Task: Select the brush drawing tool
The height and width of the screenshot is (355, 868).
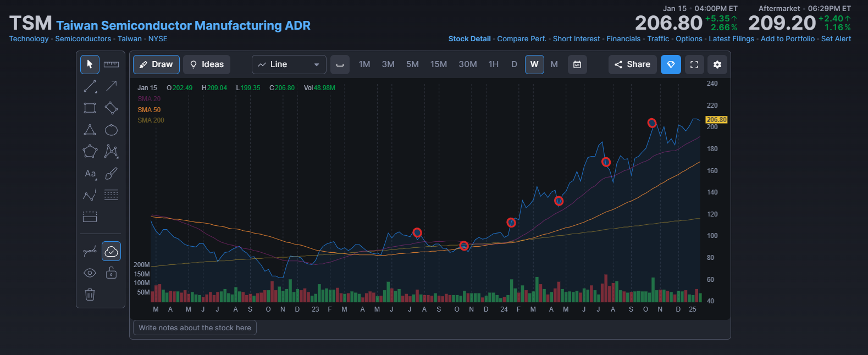Action: (111, 174)
